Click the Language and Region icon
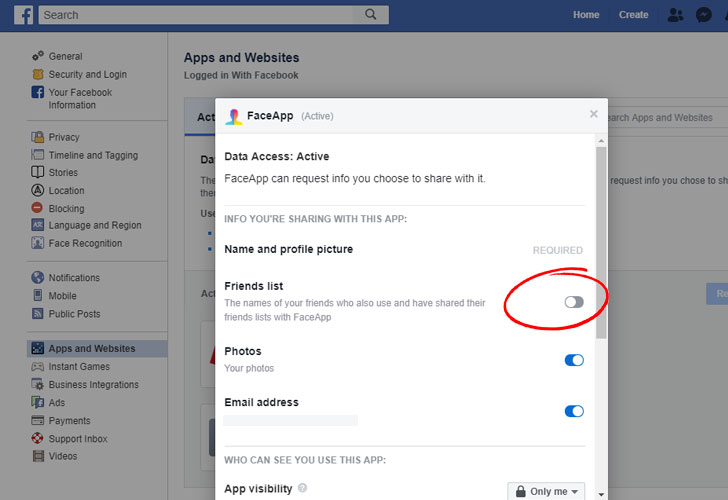 click(x=38, y=225)
